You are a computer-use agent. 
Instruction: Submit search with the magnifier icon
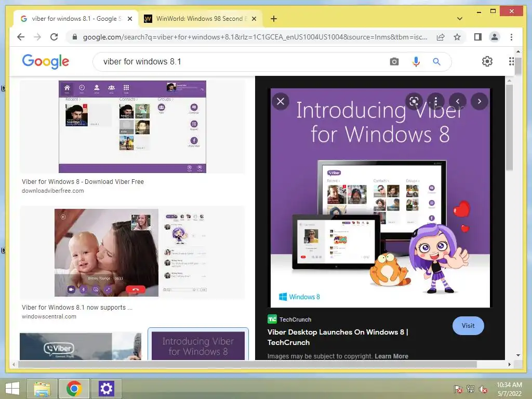(x=436, y=62)
